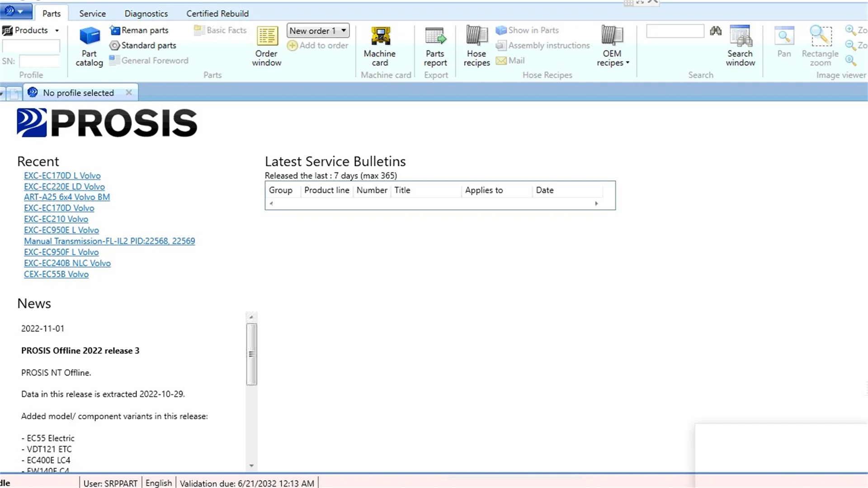Switch to the Service tab
Screen dimensions: 868x488
[x=92, y=14]
